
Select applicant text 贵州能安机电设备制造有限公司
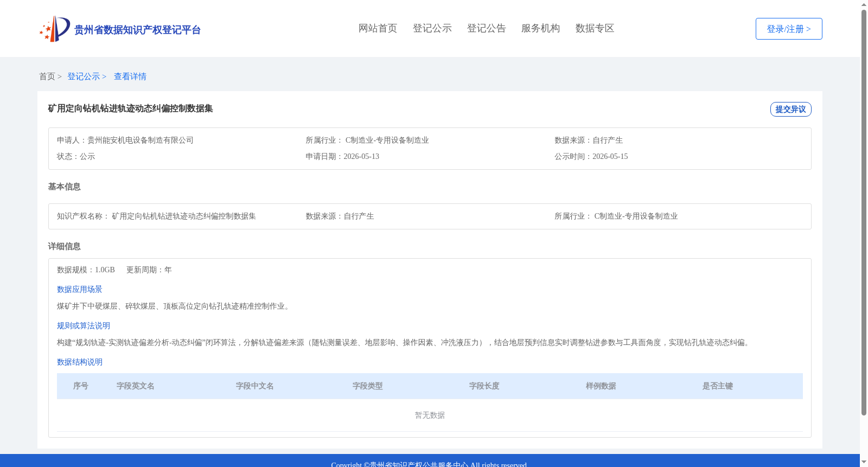pyautogui.click(x=141, y=140)
